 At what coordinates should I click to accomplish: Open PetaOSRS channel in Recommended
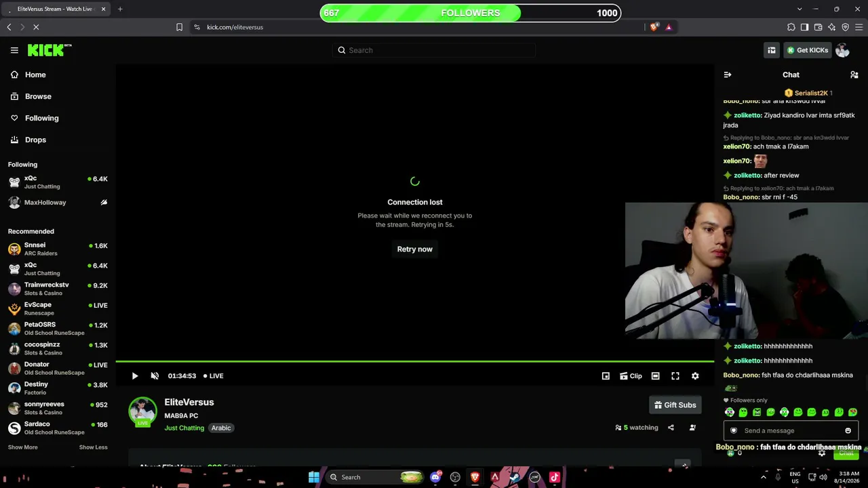58,329
